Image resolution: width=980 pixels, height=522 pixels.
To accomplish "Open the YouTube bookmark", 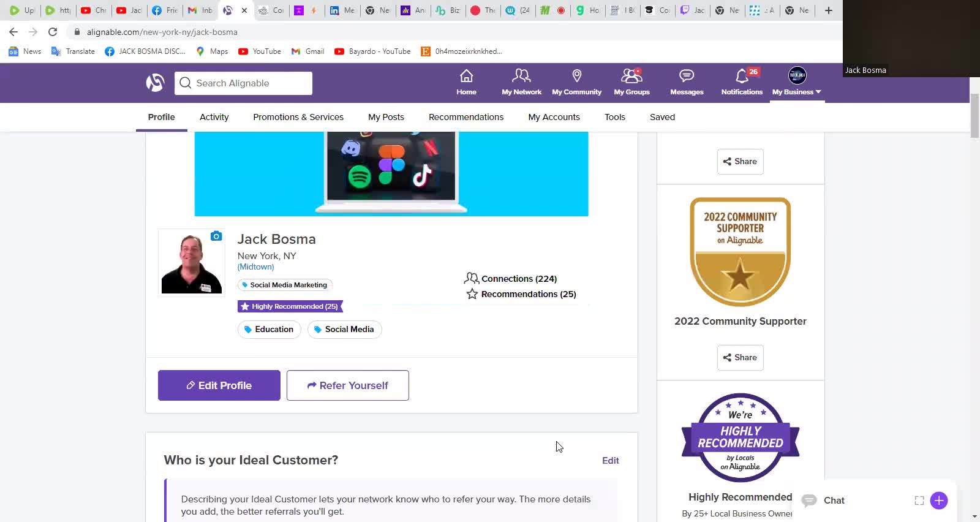I will (x=260, y=51).
